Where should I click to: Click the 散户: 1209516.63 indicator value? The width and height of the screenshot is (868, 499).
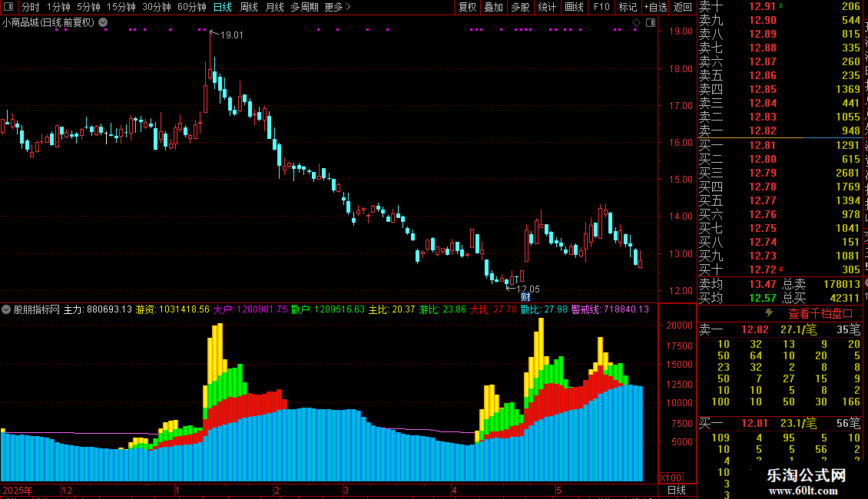tap(328, 309)
